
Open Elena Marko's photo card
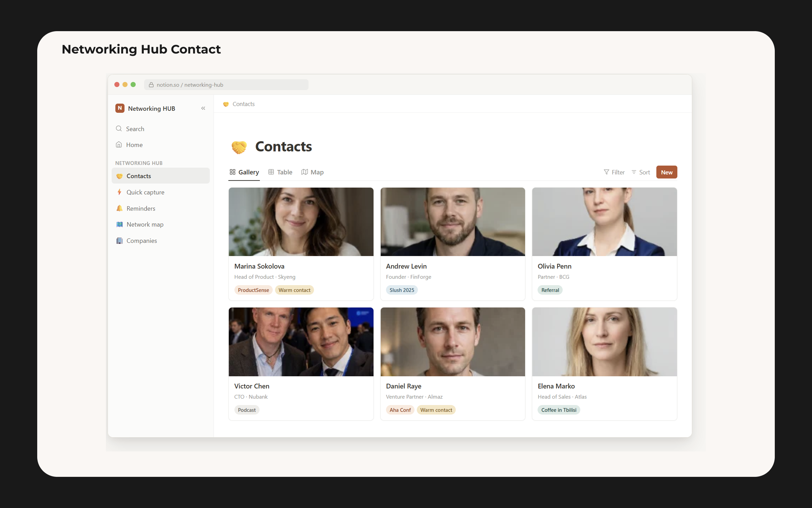(x=604, y=342)
